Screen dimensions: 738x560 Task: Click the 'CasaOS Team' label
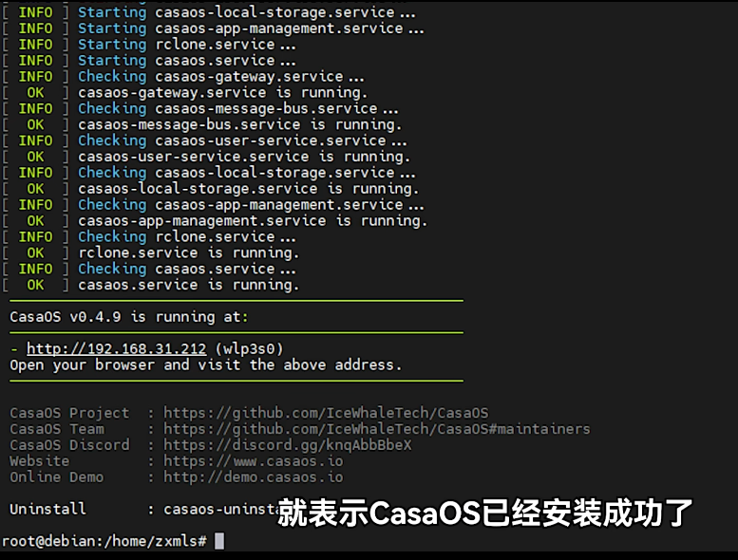[x=57, y=429]
